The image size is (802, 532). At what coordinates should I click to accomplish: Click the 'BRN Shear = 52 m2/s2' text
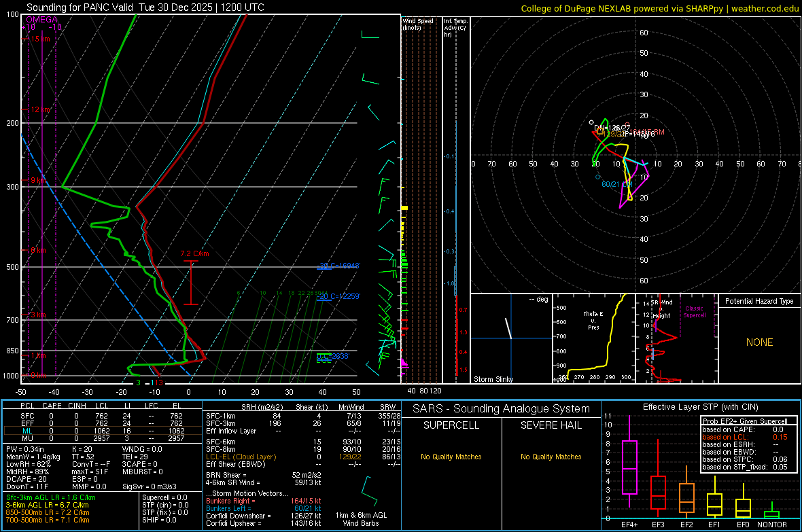coord(264,475)
